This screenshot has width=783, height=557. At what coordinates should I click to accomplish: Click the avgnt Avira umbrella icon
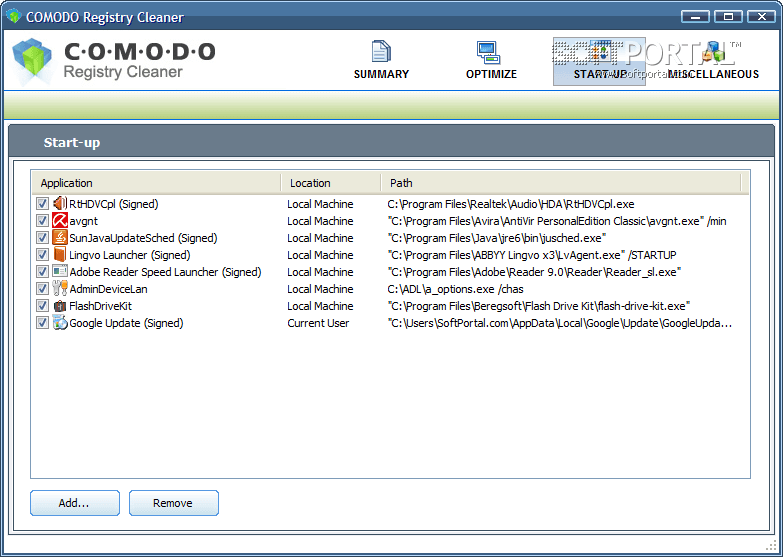pyautogui.click(x=59, y=221)
